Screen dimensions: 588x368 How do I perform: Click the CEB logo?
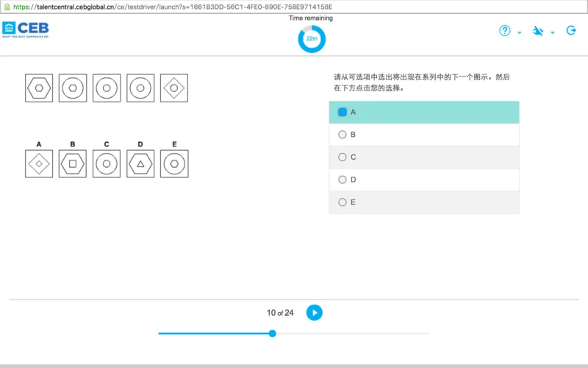[26, 29]
